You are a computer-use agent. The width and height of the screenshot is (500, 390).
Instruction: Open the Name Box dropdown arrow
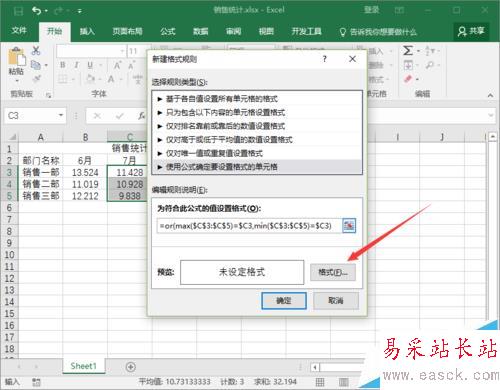point(61,115)
